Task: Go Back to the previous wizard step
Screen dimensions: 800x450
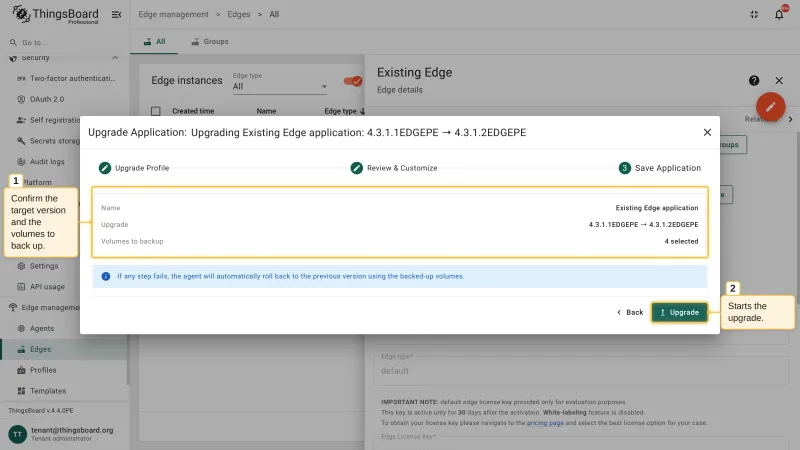Action: (630, 312)
